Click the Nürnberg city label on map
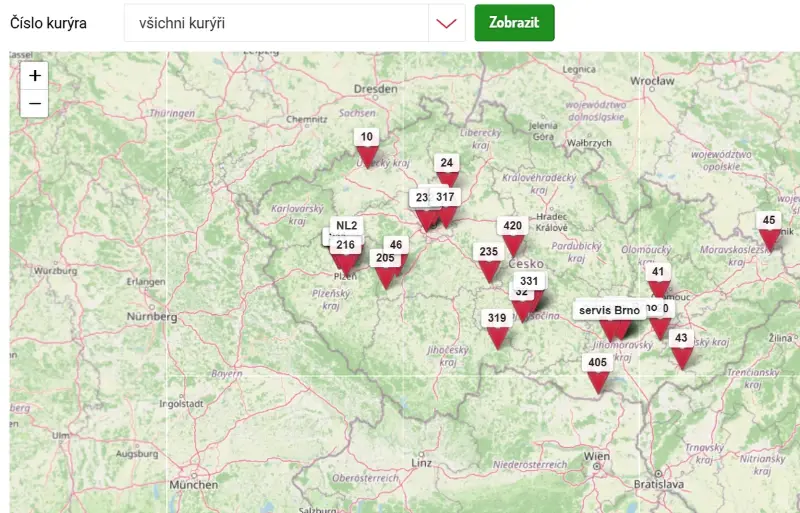This screenshot has height=513, width=800. pos(152,316)
